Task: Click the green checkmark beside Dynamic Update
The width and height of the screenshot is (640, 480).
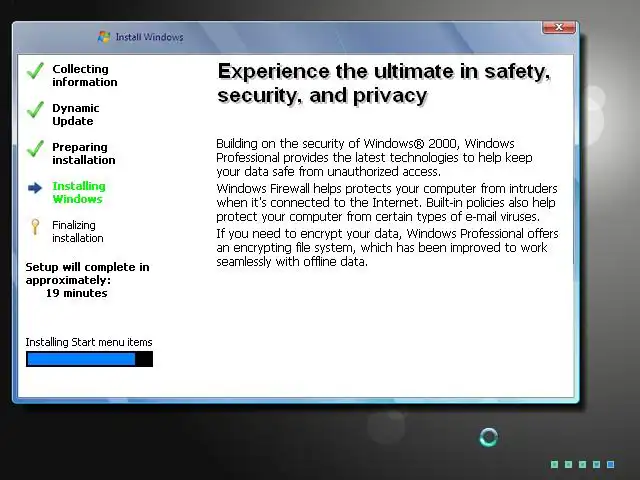Action: coord(36,109)
